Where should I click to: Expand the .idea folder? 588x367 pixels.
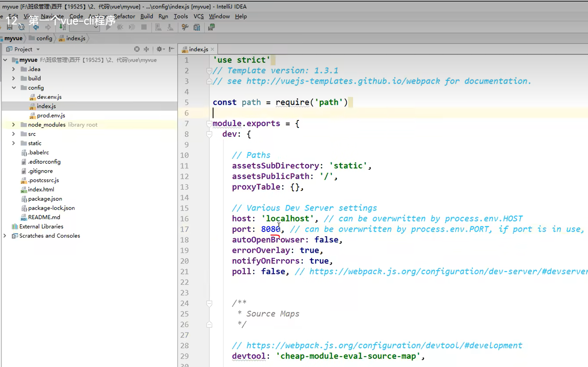point(13,69)
